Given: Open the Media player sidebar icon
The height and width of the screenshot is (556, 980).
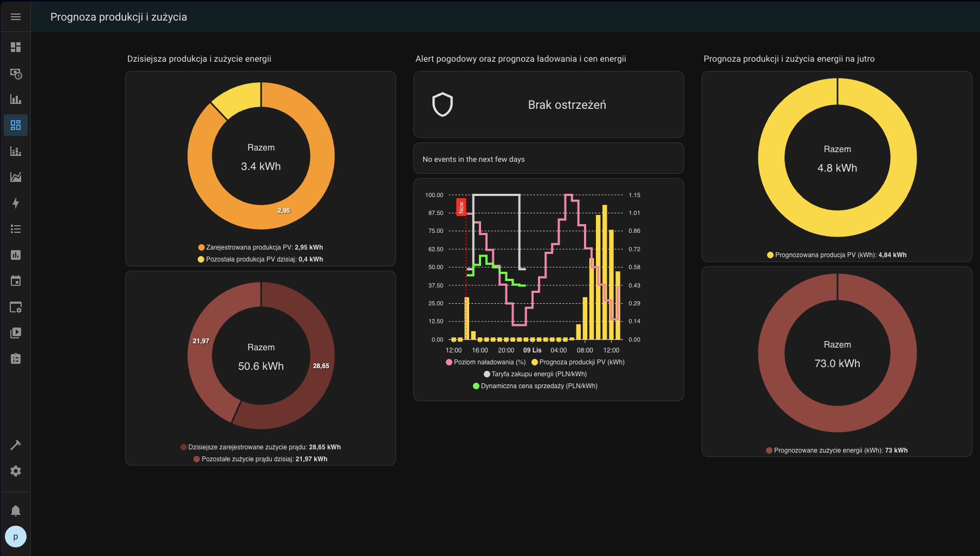Looking at the screenshot, I should (16, 333).
